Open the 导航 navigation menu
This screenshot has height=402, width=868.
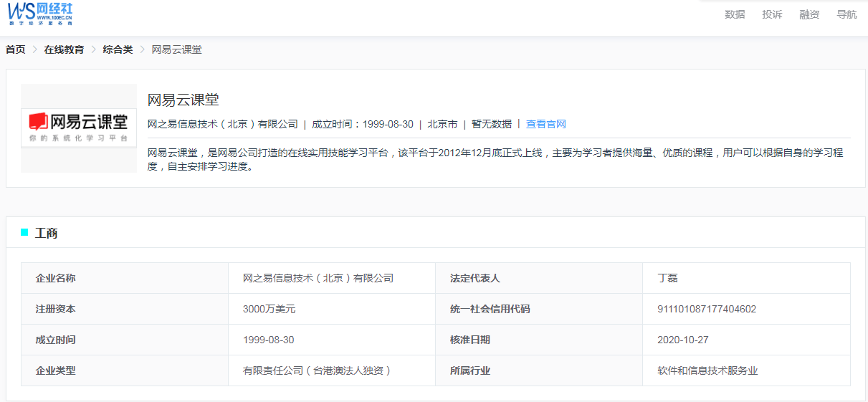point(846,14)
